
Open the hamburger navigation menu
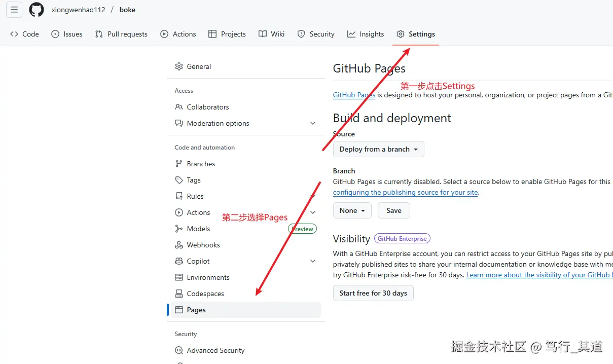click(14, 10)
